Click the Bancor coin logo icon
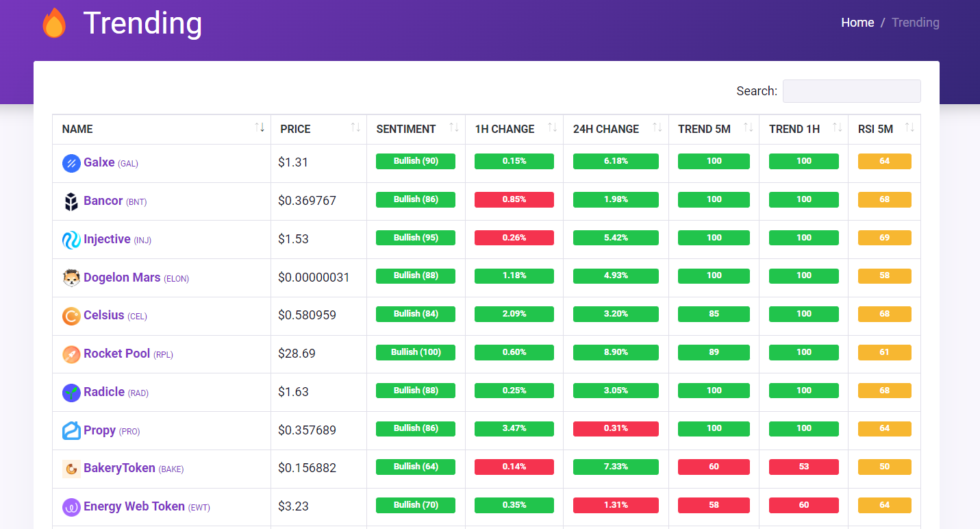The width and height of the screenshot is (980, 529). click(71, 201)
